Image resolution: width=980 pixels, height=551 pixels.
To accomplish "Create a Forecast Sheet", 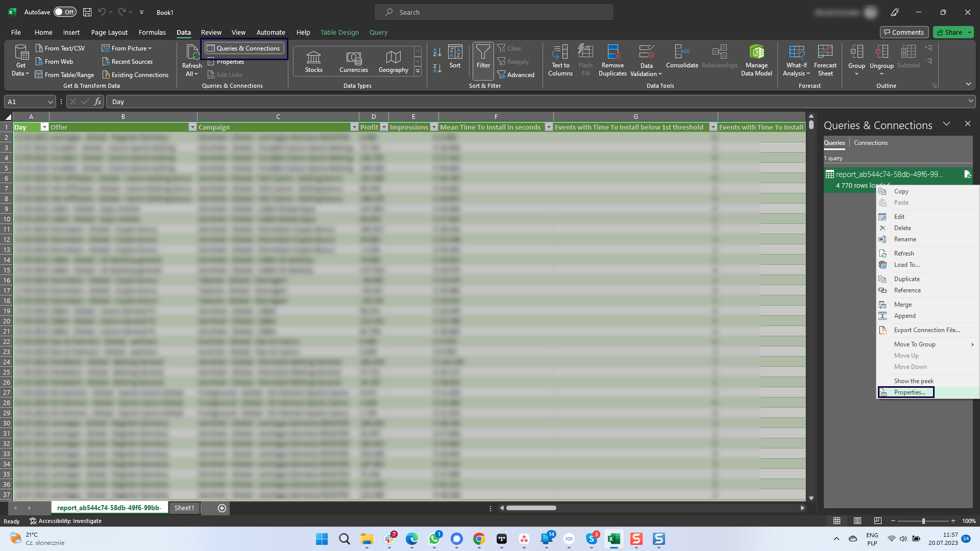I will [x=825, y=60].
